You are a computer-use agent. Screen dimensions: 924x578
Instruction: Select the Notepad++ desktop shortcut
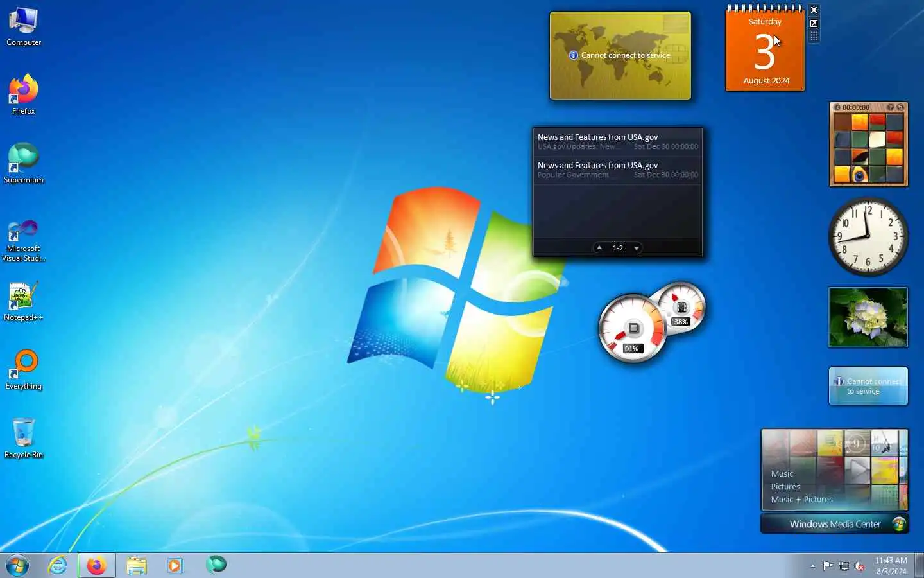point(24,301)
